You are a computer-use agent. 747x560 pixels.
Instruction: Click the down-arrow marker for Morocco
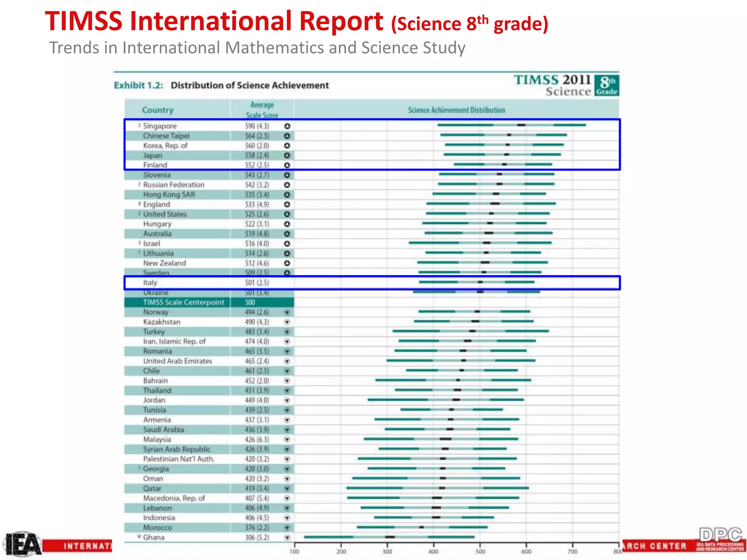tap(287, 528)
